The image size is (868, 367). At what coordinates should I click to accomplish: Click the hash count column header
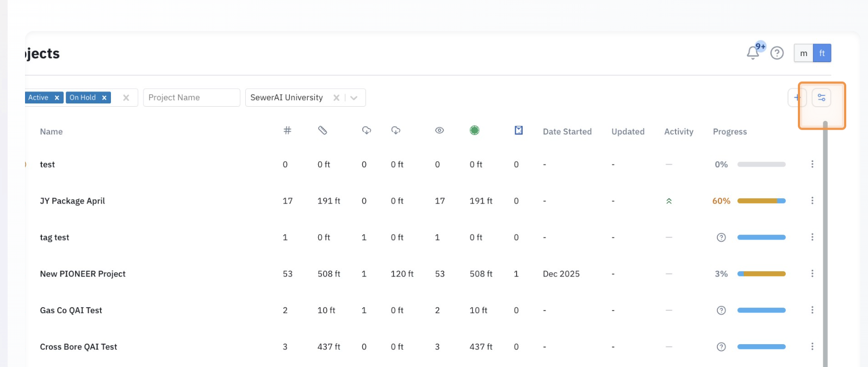pos(287,131)
